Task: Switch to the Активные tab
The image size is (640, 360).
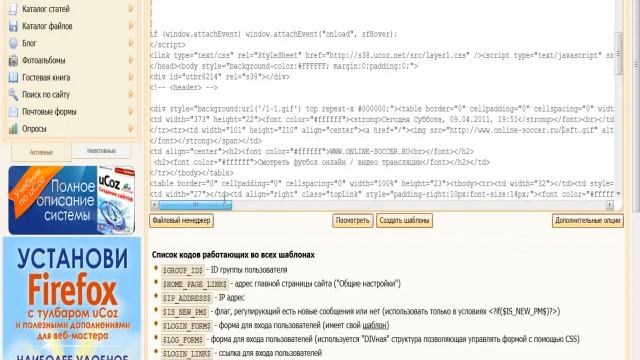Action: 41,152
